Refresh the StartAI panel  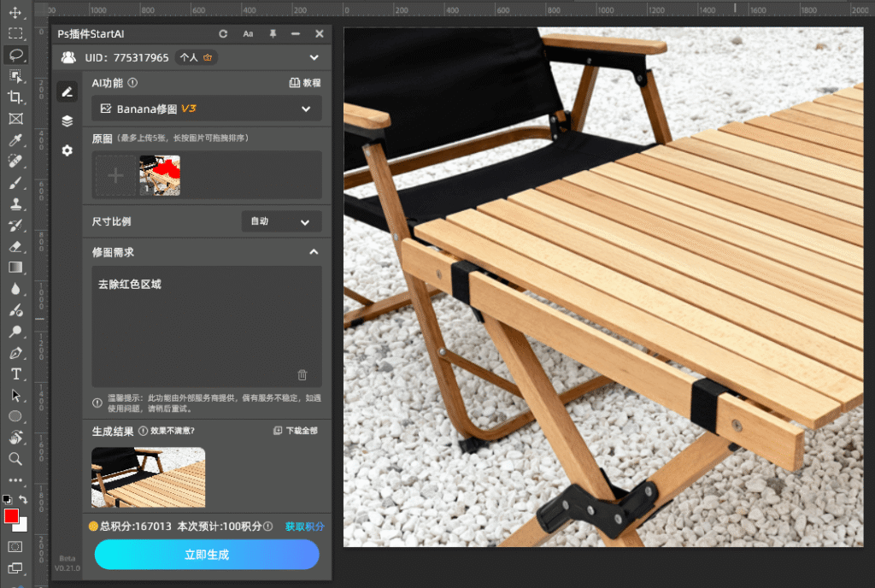click(222, 33)
